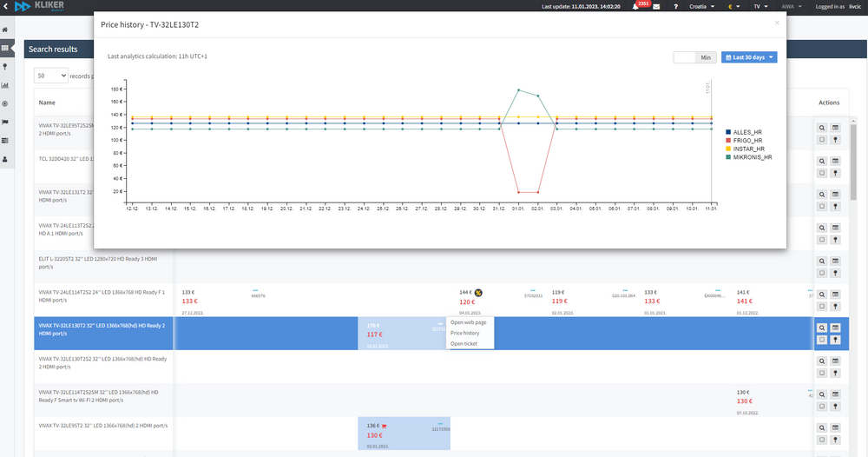Tick checkbox in ELIT L-3220ST2 row
868x457 pixels.
822,273
